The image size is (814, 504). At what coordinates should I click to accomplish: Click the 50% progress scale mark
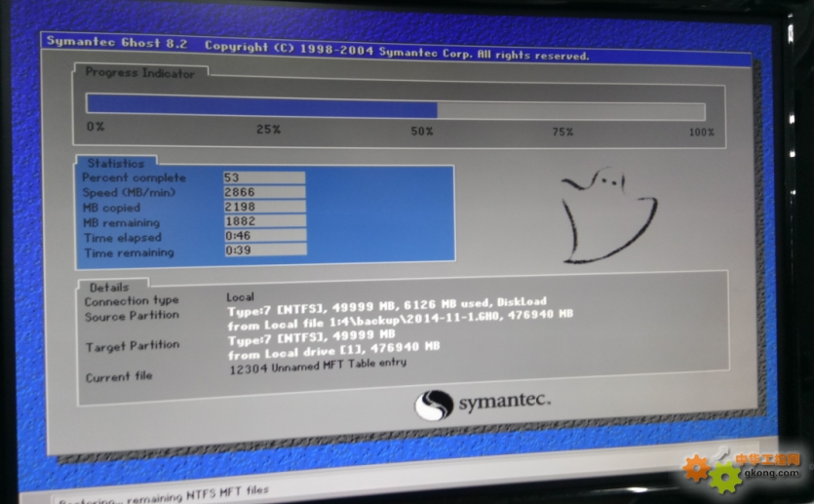pyautogui.click(x=422, y=132)
